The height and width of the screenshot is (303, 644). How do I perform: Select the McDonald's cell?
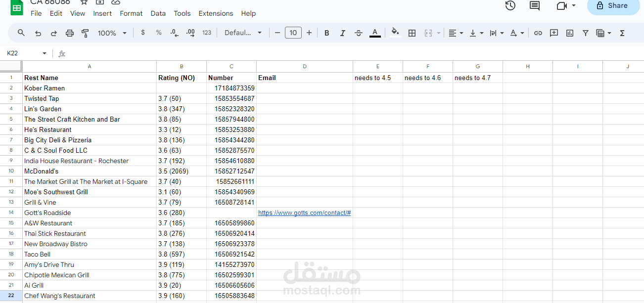90,171
